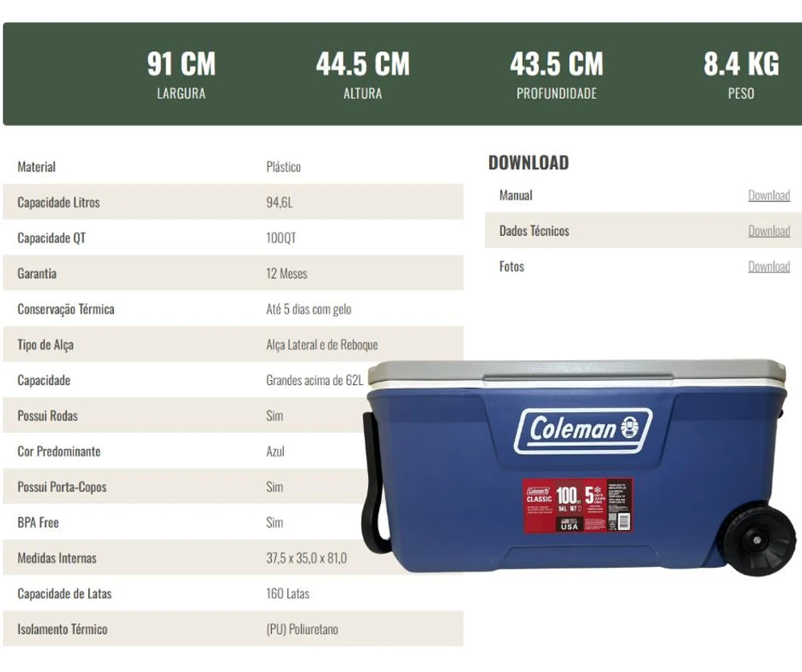Click the Fotos Download link
802x672 pixels.
coord(769,266)
